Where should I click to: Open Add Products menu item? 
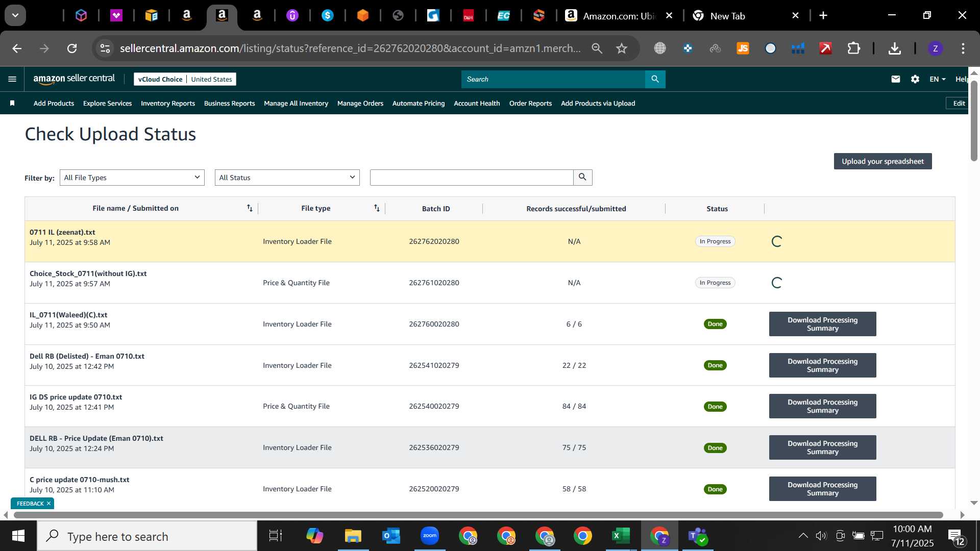pyautogui.click(x=54, y=103)
